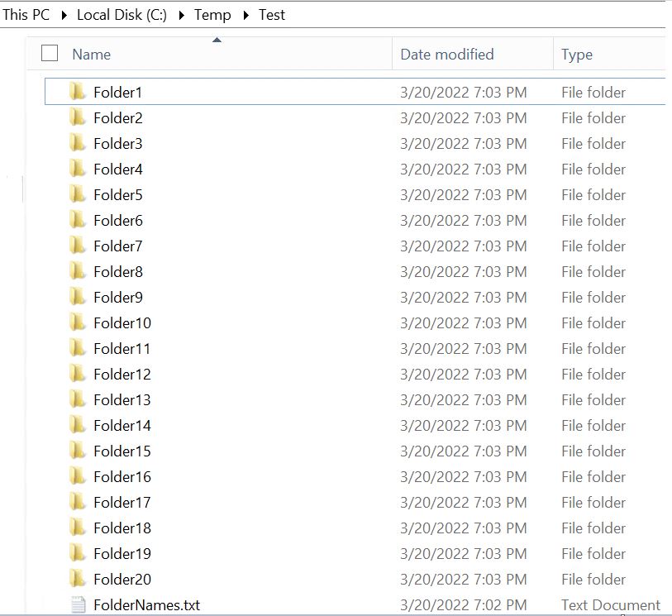Click the FolderNames.txt text document icon
672x616 pixels.
tap(79, 605)
